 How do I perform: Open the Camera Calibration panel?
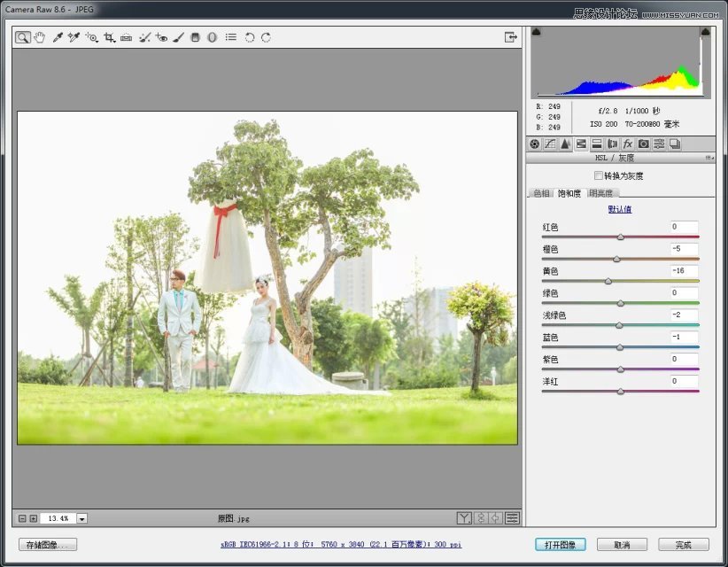[645, 144]
